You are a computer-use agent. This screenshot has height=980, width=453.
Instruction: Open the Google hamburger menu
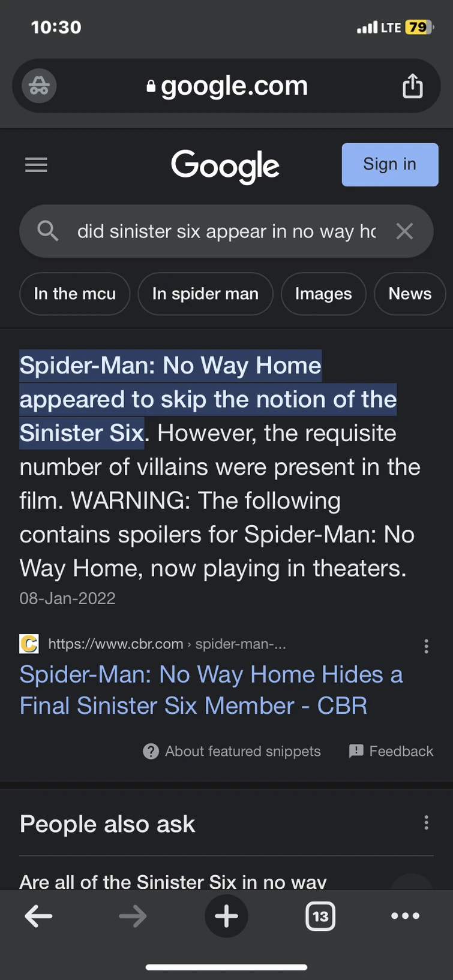click(36, 165)
